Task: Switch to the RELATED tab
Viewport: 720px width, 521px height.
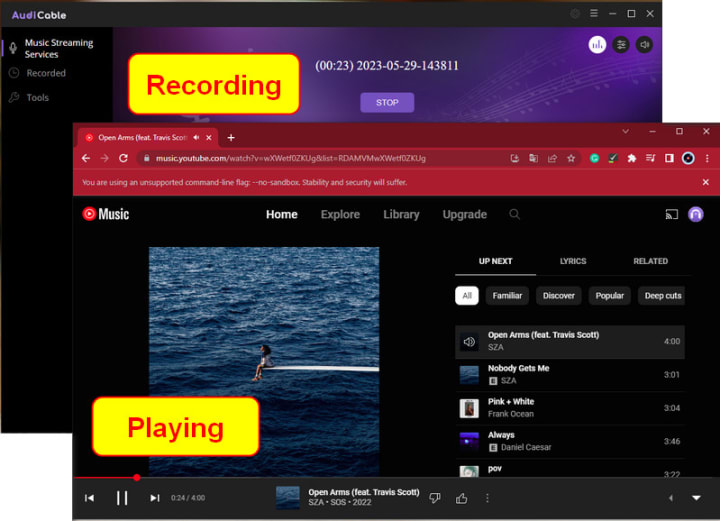Action: point(651,261)
